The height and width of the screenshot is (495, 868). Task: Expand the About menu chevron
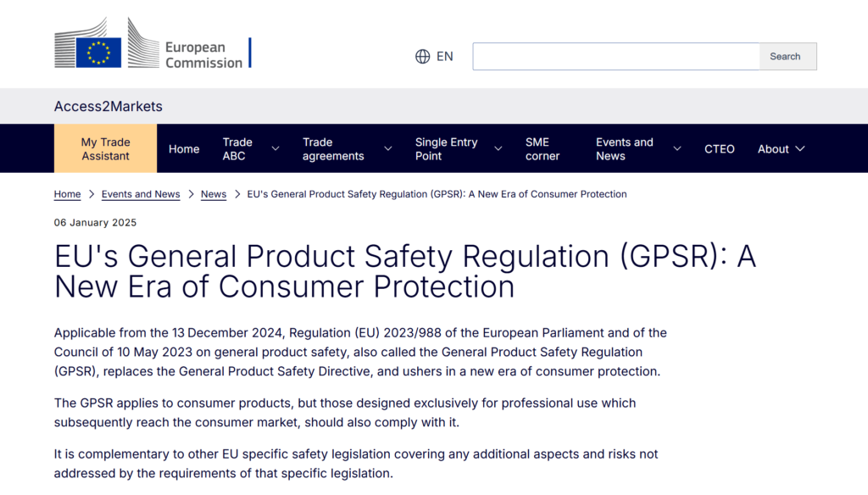coord(800,149)
